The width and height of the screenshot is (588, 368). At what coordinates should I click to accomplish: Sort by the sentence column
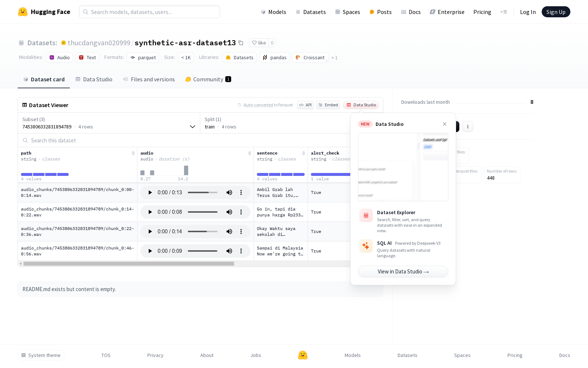(x=304, y=153)
